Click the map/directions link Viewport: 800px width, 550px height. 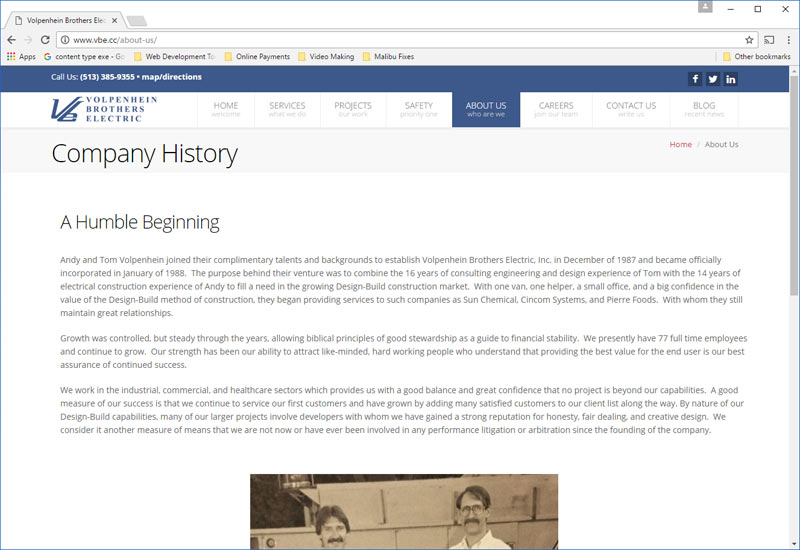(x=171, y=77)
